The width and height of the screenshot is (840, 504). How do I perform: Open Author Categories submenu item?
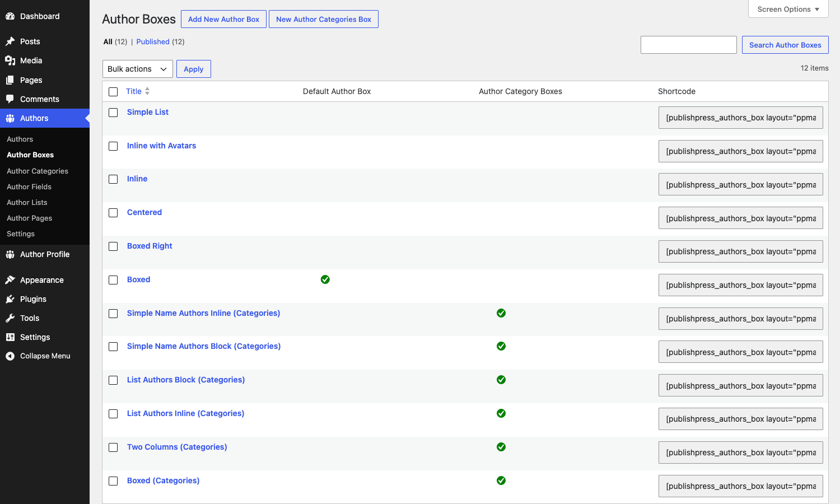tap(38, 171)
